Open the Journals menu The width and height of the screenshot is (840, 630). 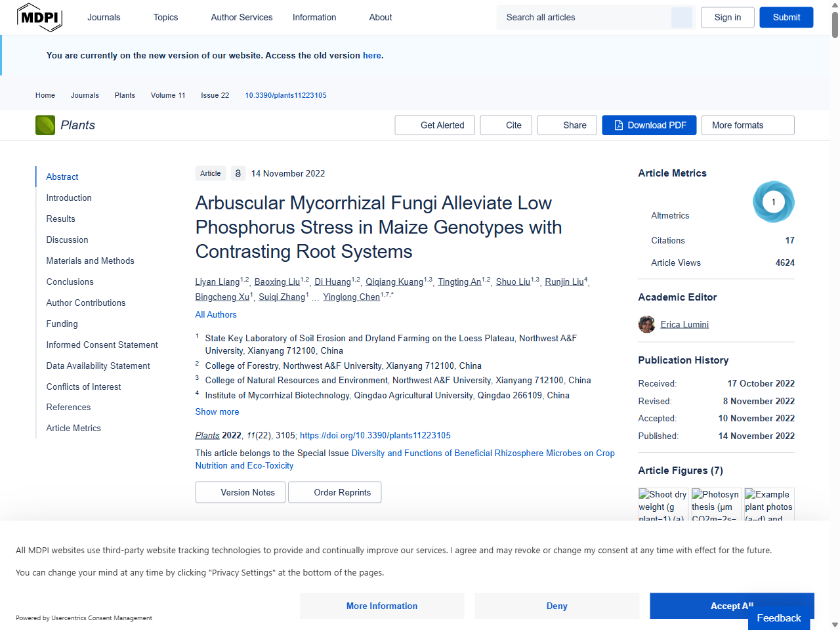click(x=103, y=17)
